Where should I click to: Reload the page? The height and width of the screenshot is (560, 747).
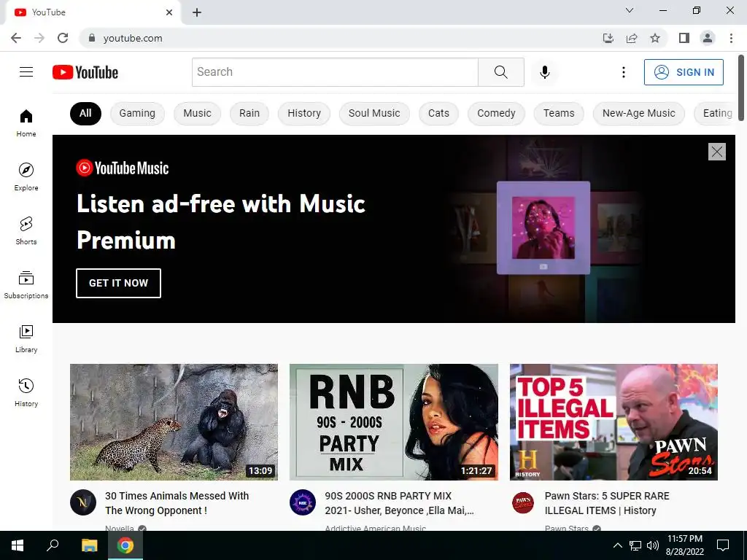tap(63, 38)
